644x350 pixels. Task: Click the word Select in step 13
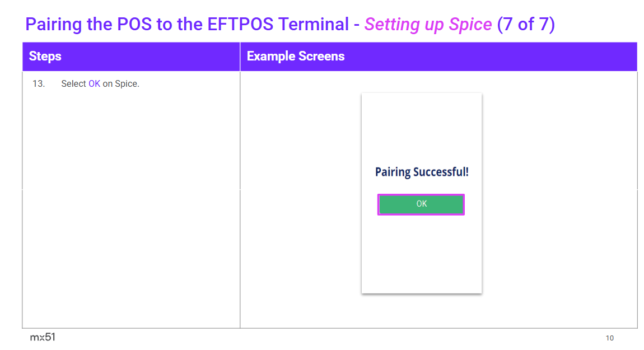pyautogui.click(x=73, y=84)
